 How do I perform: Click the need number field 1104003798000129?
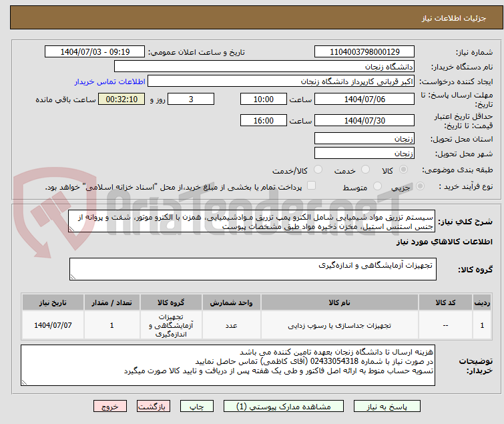coord(364,52)
